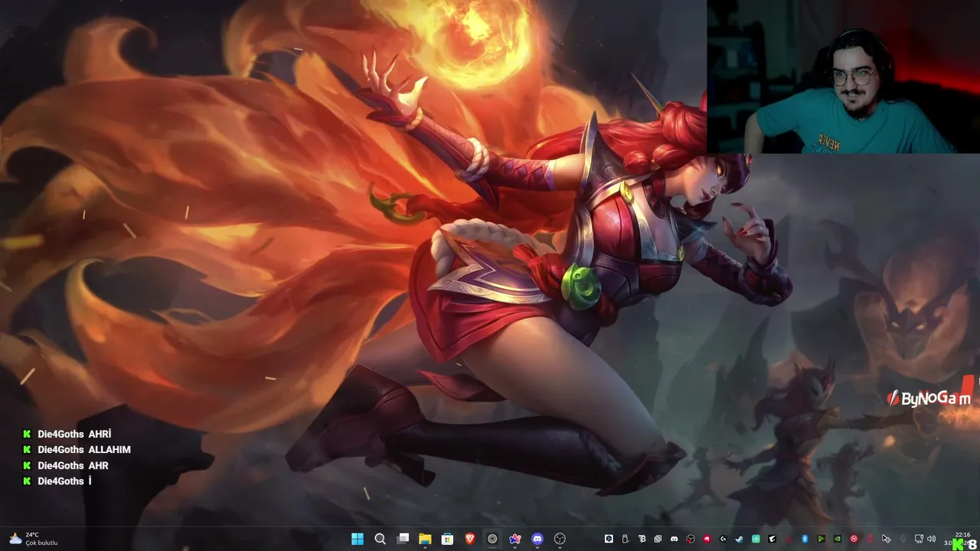980x551 pixels.
Task: Open the volume speaker icon in tray
Action: (x=932, y=539)
